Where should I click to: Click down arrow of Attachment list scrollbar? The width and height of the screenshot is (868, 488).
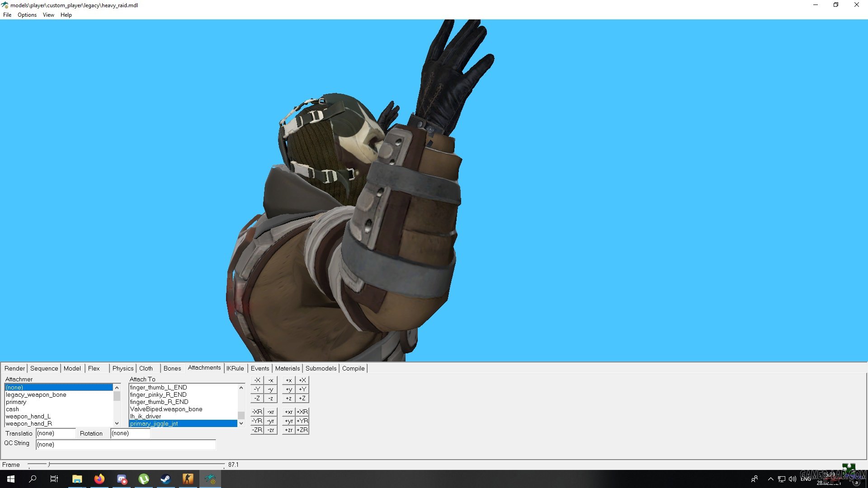click(117, 423)
